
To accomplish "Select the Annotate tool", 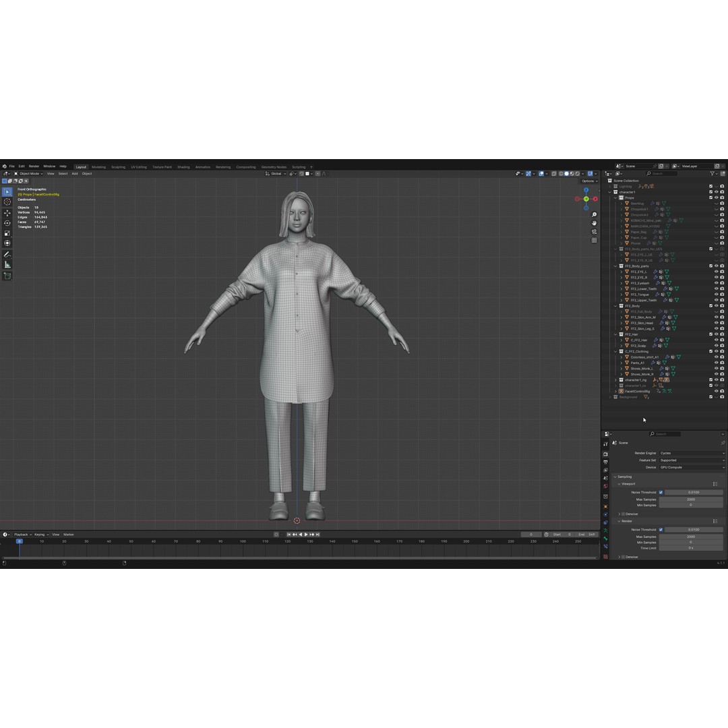I will (x=7, y=254).
